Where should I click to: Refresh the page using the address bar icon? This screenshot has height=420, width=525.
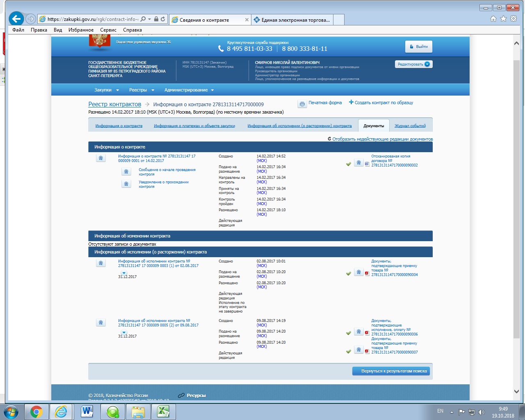coord(163,19)
